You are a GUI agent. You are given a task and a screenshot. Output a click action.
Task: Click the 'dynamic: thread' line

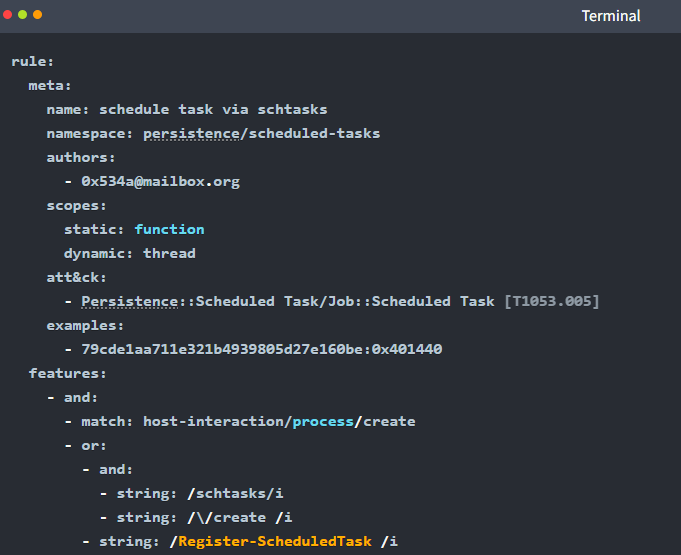point(130,254)
